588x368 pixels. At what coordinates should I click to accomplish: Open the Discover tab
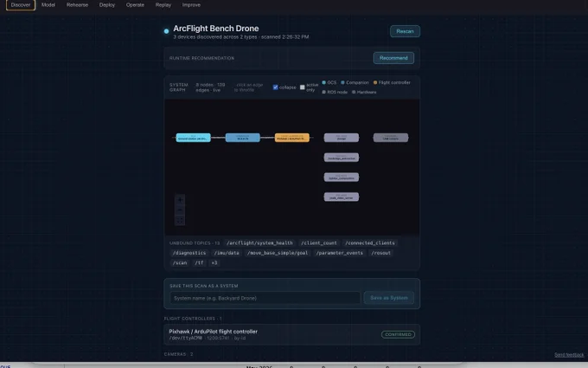click(x=21, y=5)
